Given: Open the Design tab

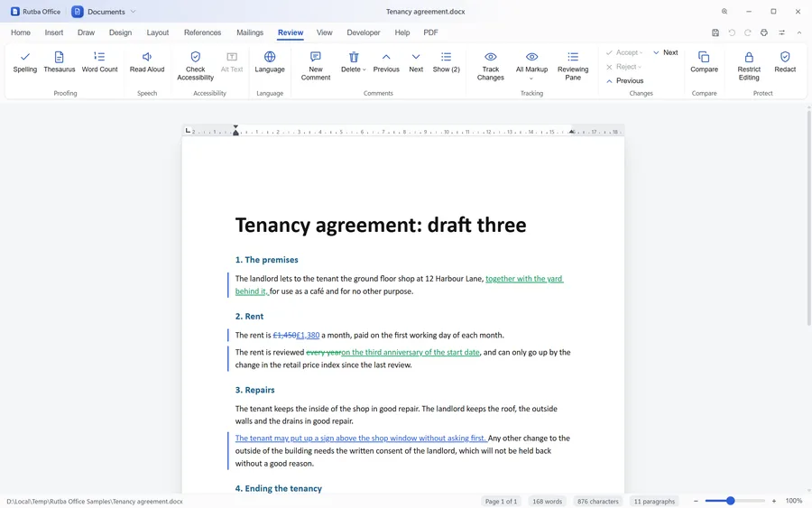Looking at the screenshot, I should [120, 32].
